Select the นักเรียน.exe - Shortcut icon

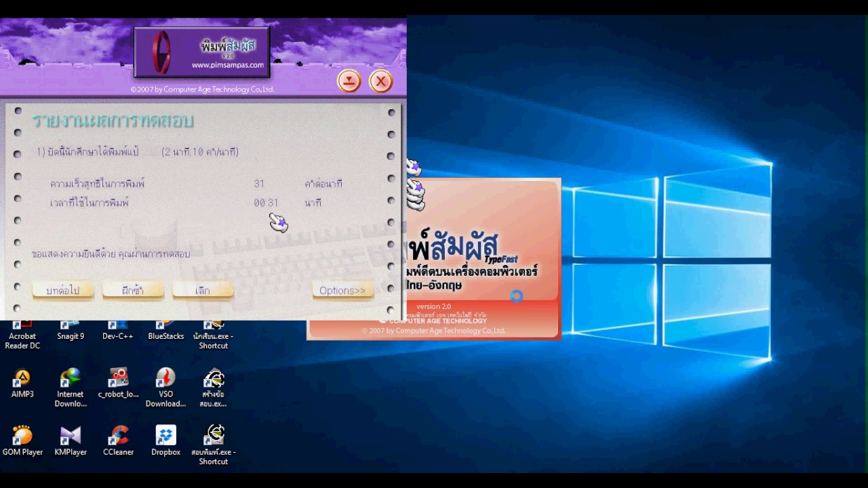[214, 335]
